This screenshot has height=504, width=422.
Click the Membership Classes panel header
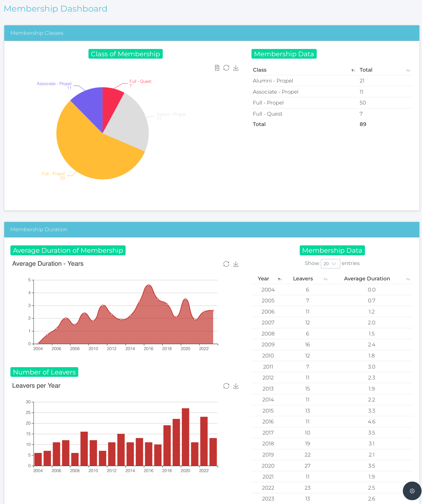[211, 33]
